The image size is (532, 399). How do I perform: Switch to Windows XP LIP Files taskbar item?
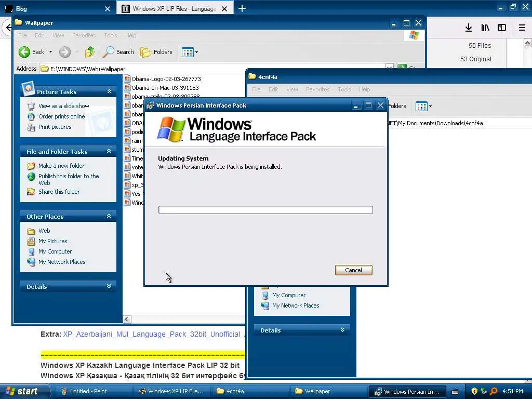tap(171, 391)
